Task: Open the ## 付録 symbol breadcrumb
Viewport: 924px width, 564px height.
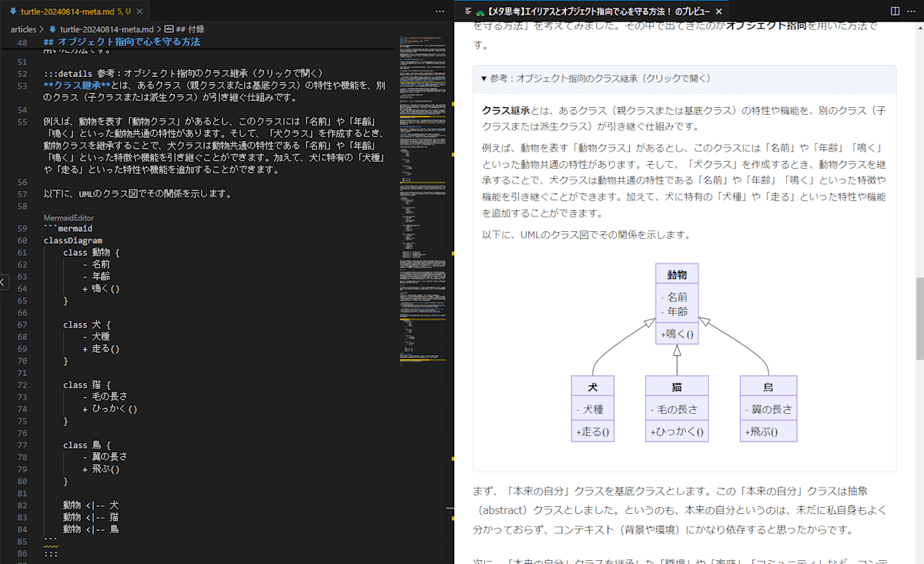Action: (x=185, y=29)
